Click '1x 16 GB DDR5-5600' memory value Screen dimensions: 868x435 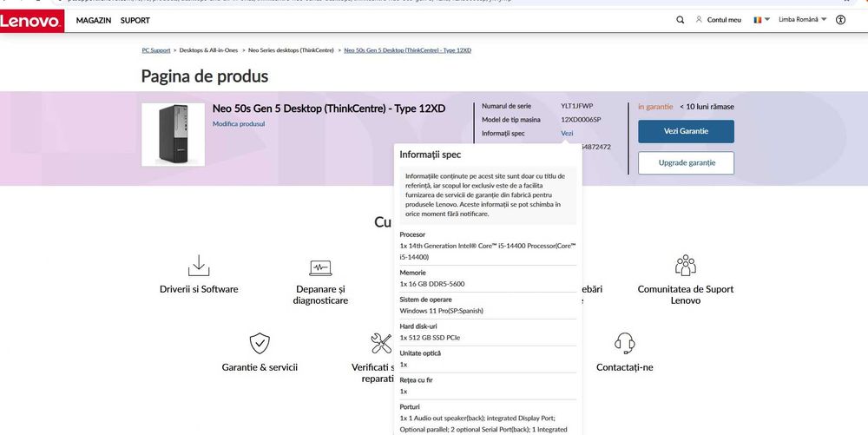point(432,284)
